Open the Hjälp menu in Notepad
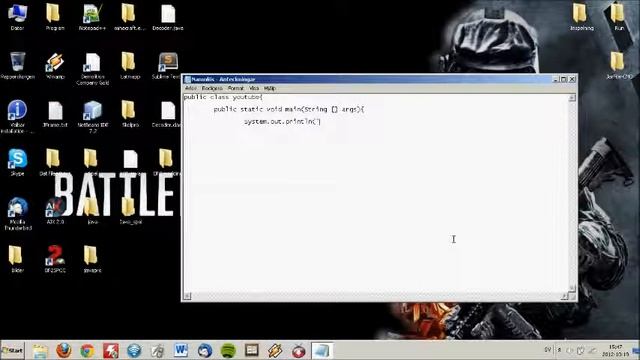Image resolution: width=640 pixels, height=360 pixels. tap(269, 88)
